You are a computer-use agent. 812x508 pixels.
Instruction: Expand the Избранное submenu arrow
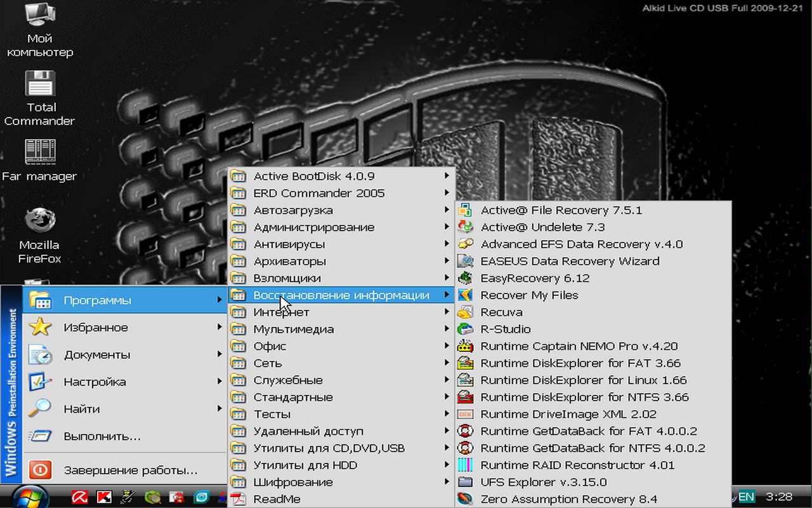tap(219, 328)
